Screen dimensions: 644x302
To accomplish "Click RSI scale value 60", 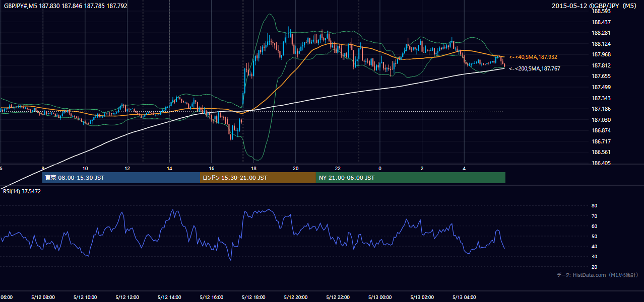I will [594, 226].
